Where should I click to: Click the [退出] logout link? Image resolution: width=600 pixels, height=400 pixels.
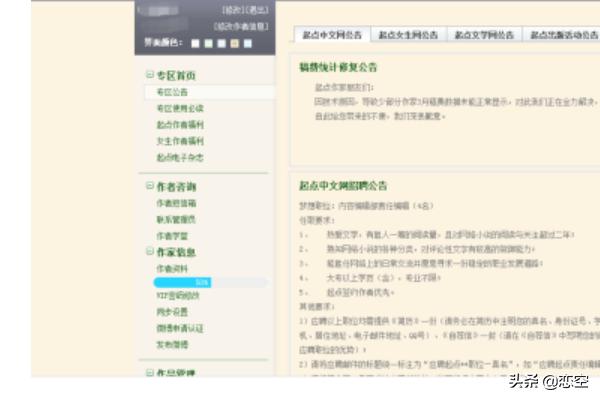tap(257, 10)
